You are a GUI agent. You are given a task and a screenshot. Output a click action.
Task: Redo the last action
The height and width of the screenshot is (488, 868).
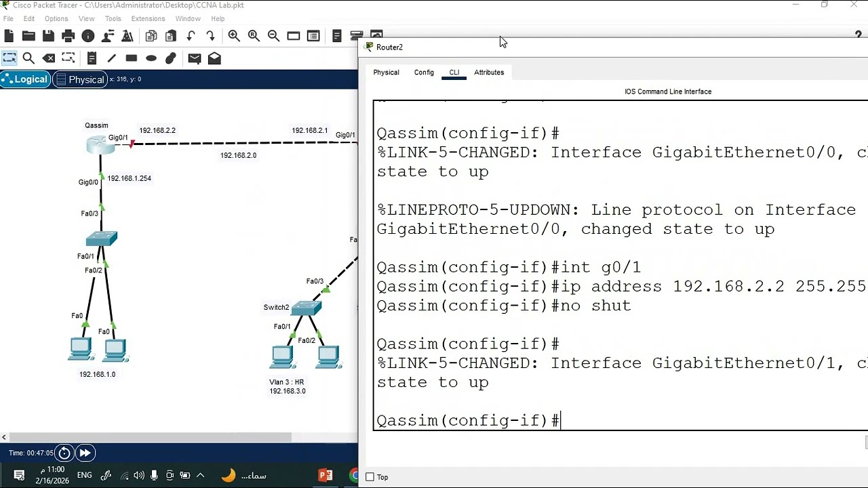[x=210, y=36]
